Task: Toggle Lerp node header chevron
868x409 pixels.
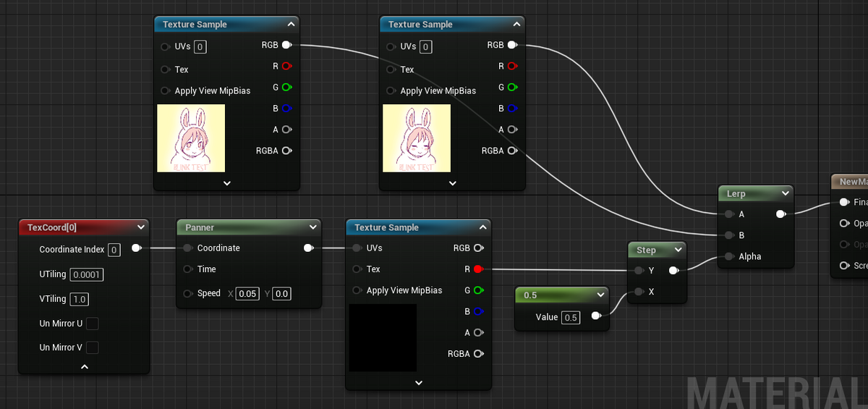Action: (785, 194)
